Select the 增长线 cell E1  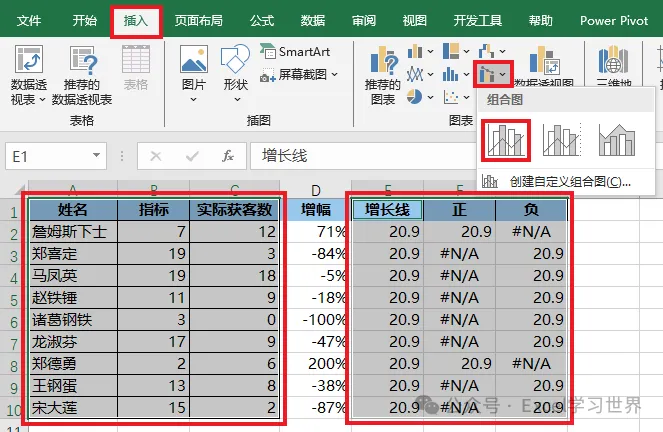point(387,210)
